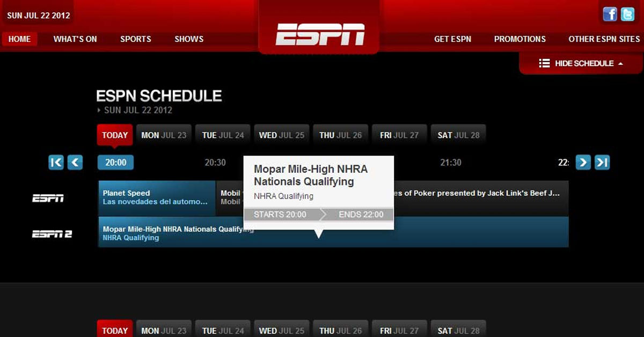Open the SPORTS menu
The width and height of the screenshot is (644, 337).
click(x=135, y=39)
